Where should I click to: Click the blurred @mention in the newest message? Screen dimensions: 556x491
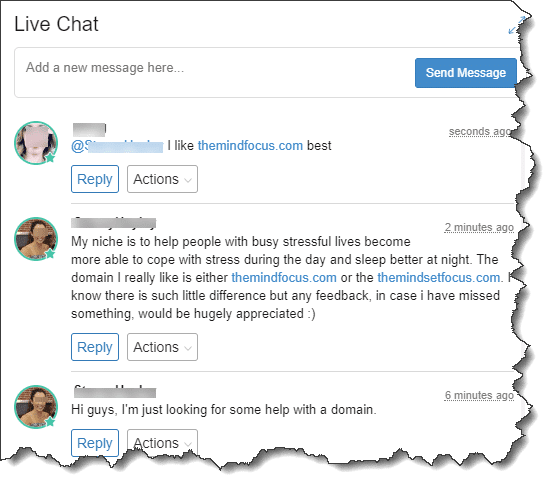coord(117,146)
